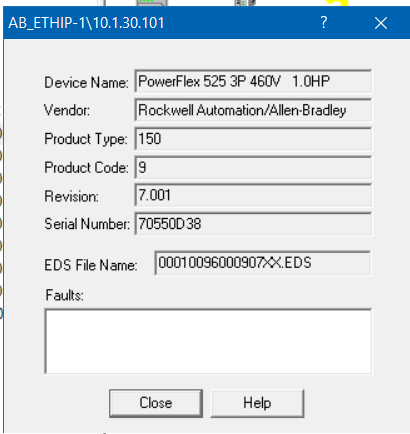Screen dimensions: 410x434
Task: Select the Device Name field showing PowerFlex 525
Action: pos(253,81)
